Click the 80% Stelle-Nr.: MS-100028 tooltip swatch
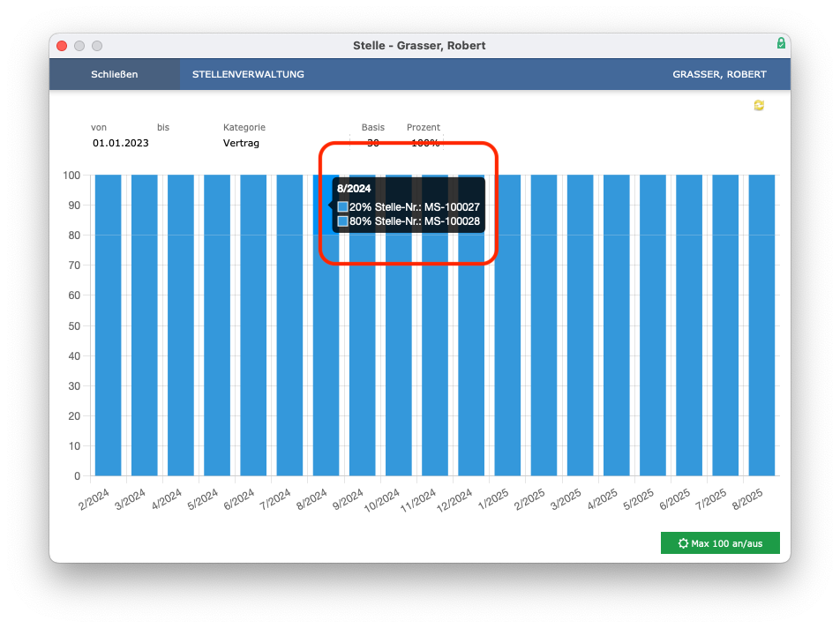Screen dimensions: 840x628 (x=343, y=221)
